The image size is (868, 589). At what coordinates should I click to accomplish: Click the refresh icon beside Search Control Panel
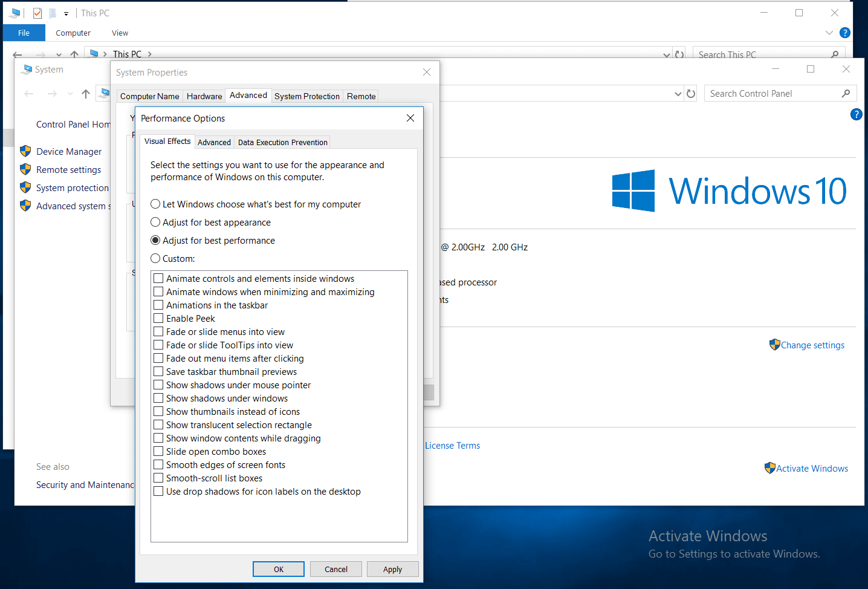[x=691, y=94]
